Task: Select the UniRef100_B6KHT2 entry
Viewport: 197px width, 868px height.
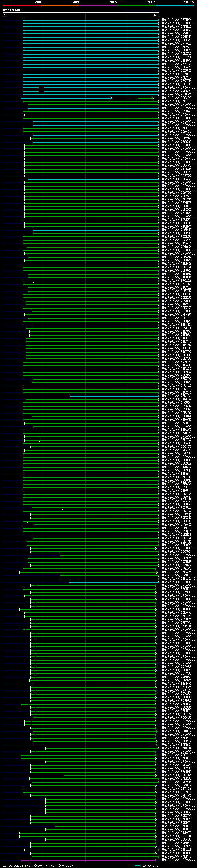Action: click(176, 732)
